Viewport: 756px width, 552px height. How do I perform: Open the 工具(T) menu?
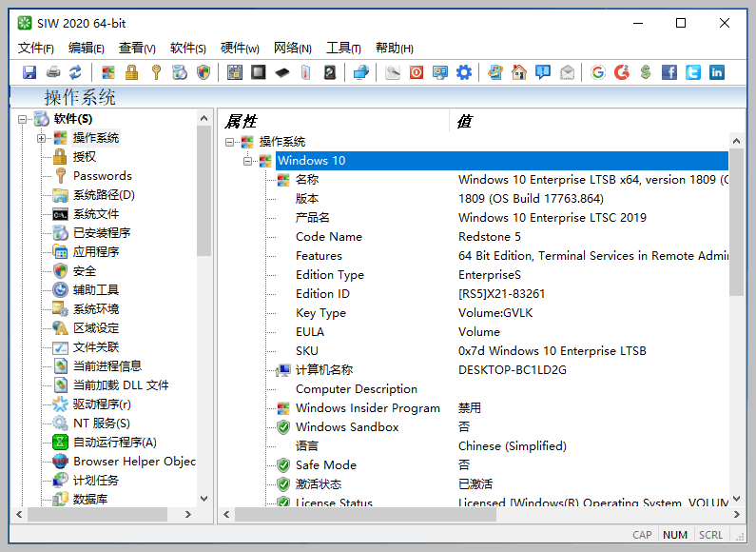(x=343, y=49)
